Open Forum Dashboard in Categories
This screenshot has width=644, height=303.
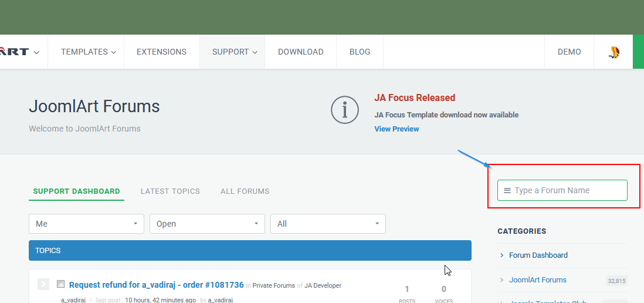pos(538,255)
